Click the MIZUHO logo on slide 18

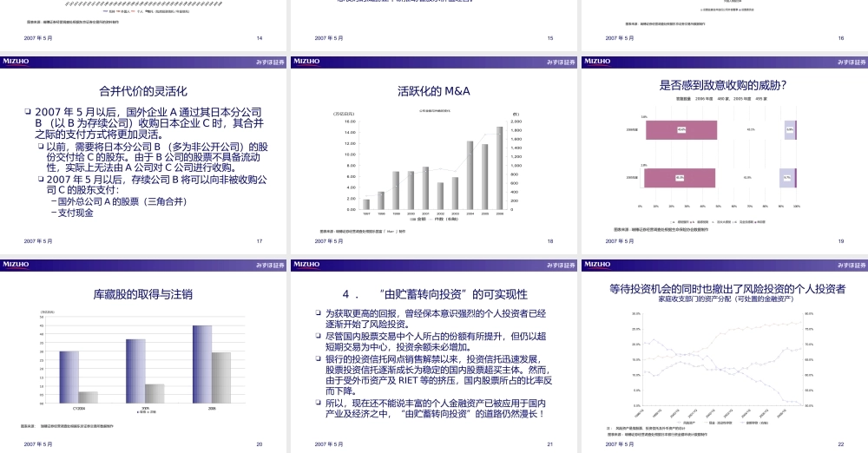pyautogui.click(x=306, y=62)
